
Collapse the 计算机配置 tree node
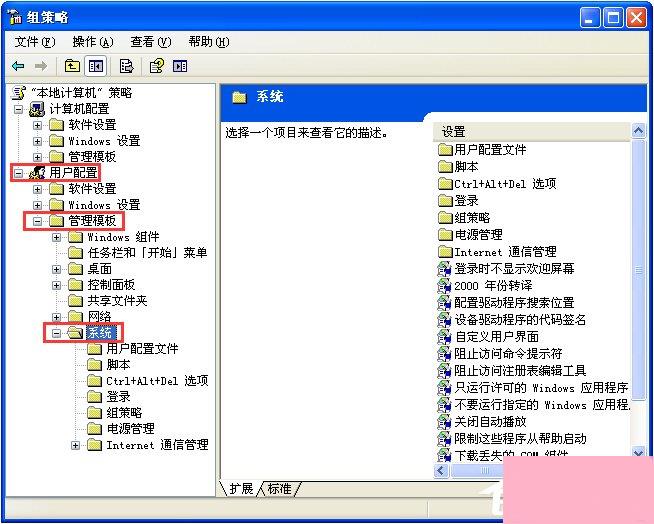coord(18,109)
